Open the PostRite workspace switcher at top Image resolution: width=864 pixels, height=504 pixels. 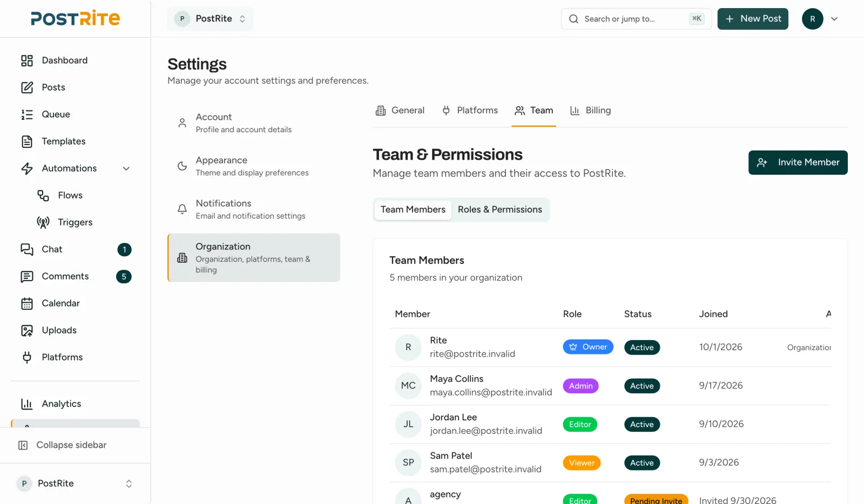(211, 19)
